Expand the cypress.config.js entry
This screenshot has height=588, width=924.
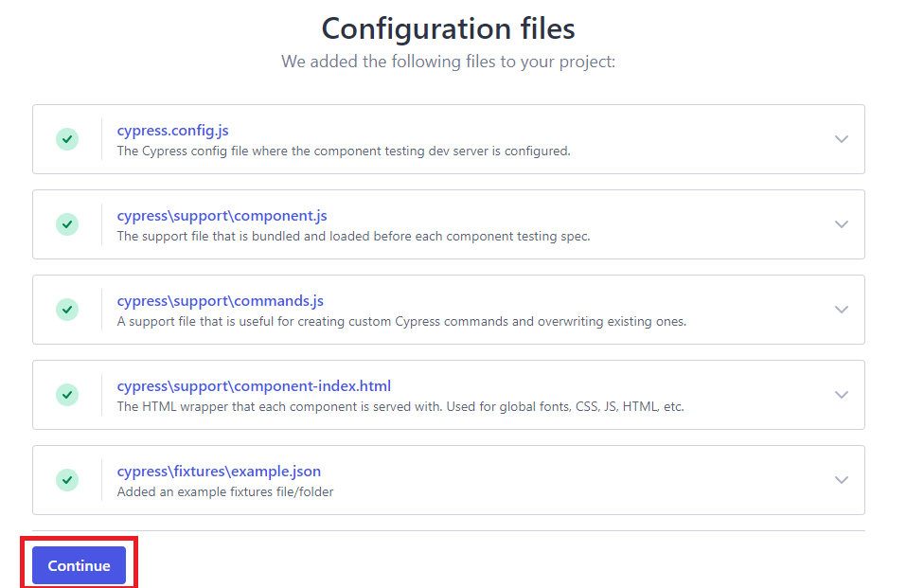(842, 138)
